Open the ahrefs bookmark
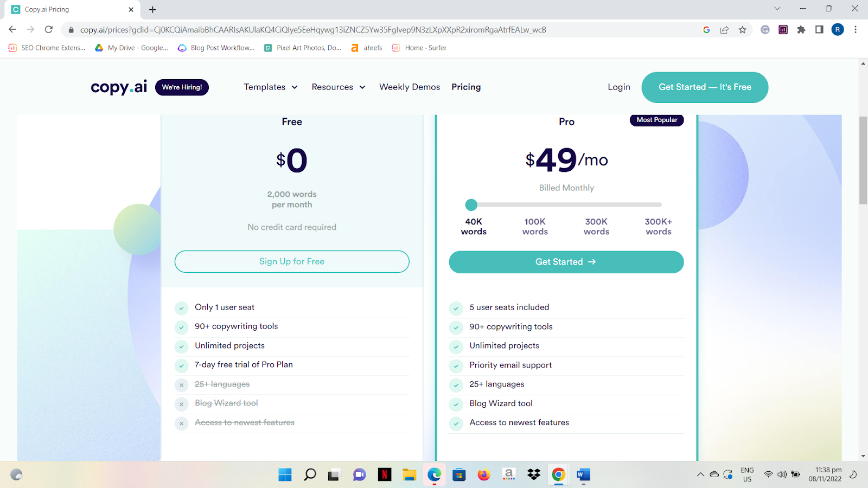This screenshot has width=868, height=488. tap(367, 48)
